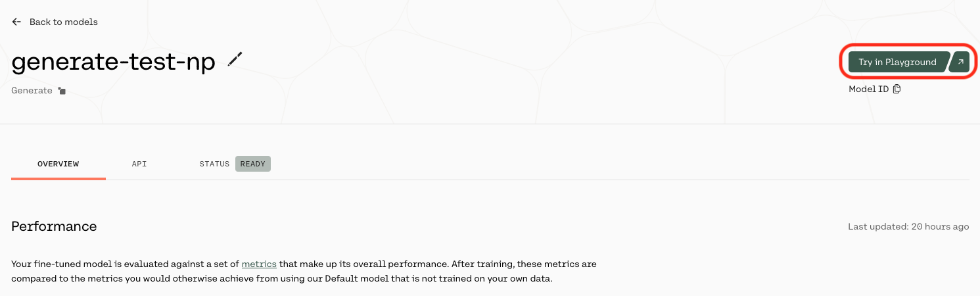This screenshot has width=980, height=296.
Task: Click the back arrow icon
Action: 16,22
